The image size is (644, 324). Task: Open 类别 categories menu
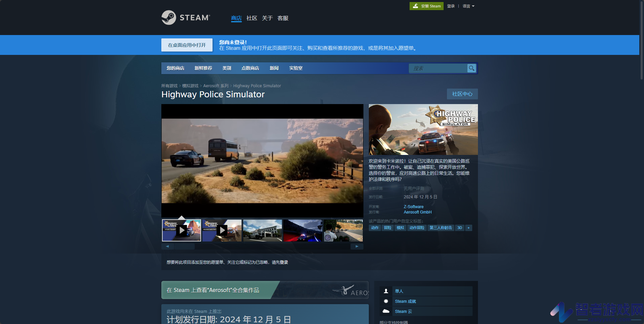(x=227, y=68)
